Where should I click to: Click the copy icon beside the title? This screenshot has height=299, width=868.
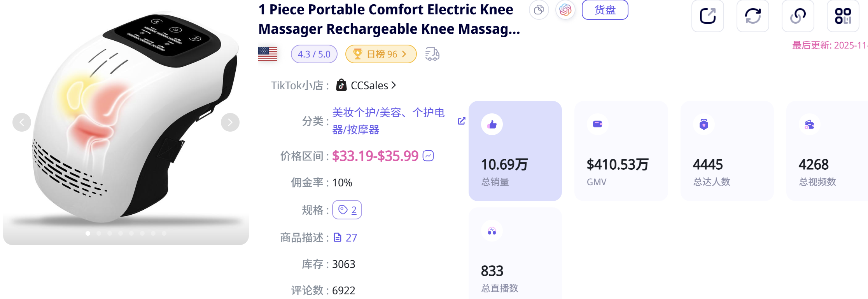point(539,10)
